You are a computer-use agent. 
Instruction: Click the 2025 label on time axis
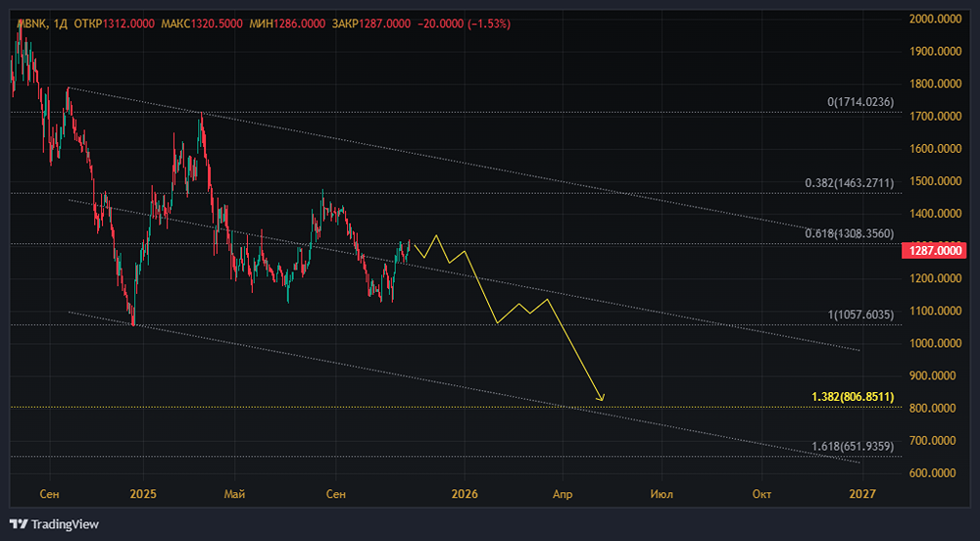coord(143,494)
